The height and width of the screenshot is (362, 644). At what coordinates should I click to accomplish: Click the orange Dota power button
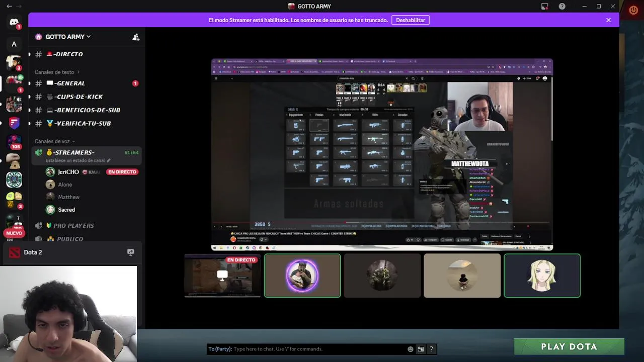point(633,10)
